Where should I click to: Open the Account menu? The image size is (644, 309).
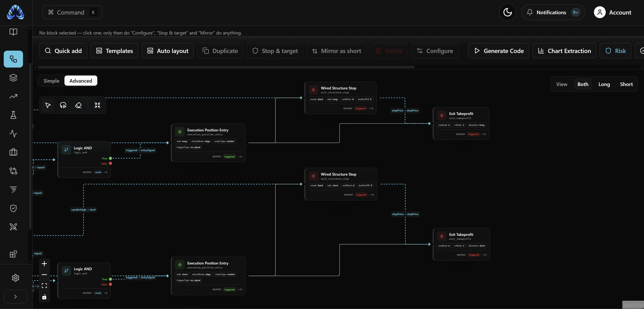[613, 12]
